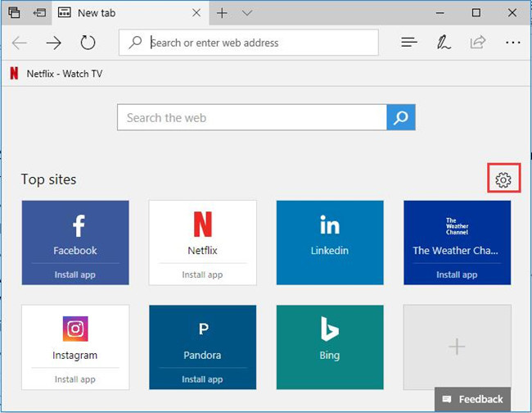Install the Netflix app

click(x=202, y=275)
